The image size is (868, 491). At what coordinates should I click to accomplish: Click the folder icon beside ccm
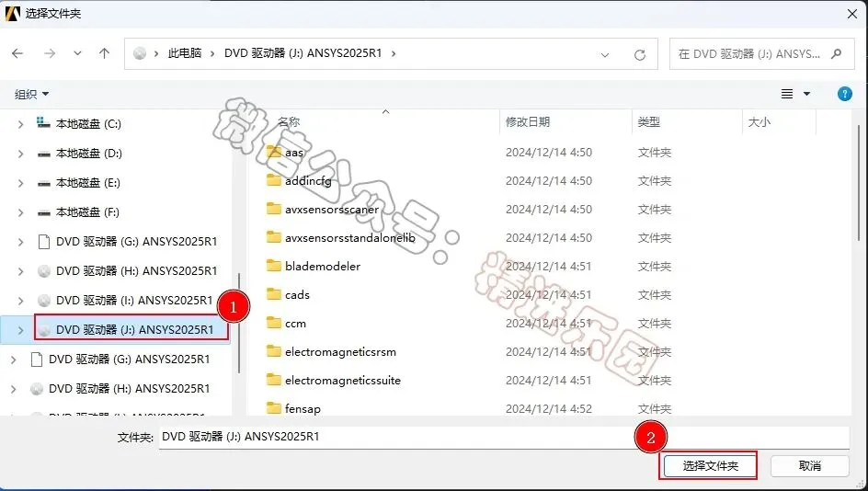point(273,323)
